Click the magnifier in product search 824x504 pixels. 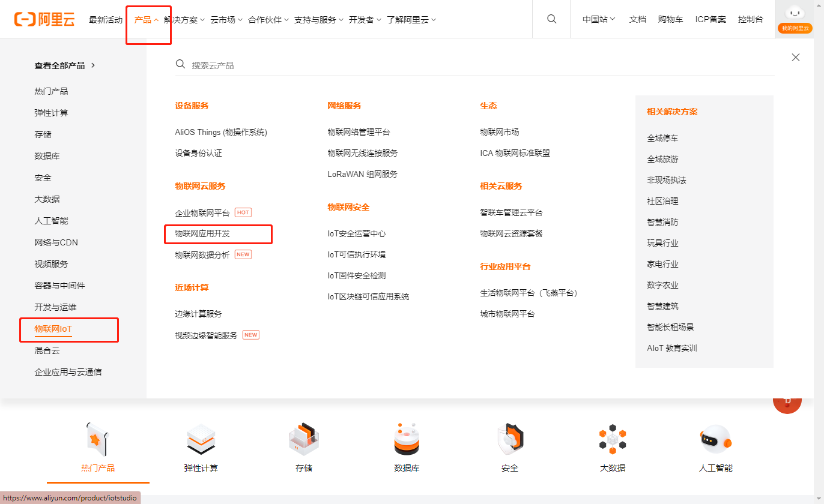point(180,64)
